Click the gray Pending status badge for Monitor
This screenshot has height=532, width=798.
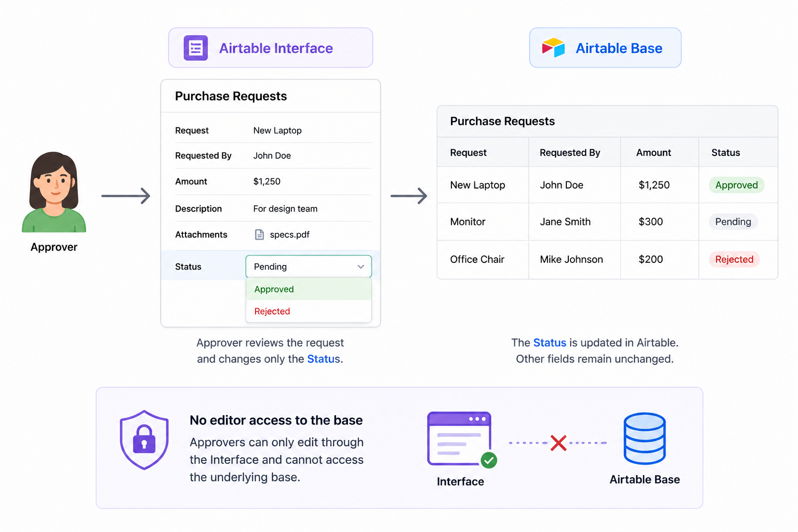pos(733,222)
